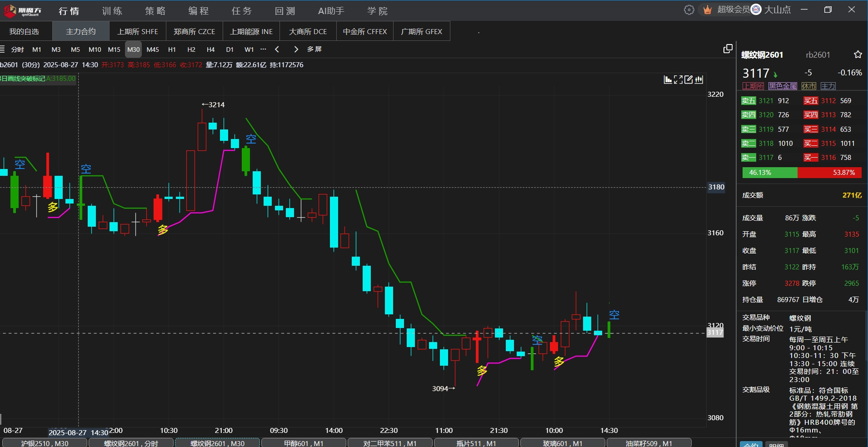Click the 卖一 3117 order book row
Image resolution: width=868 pixels, height=447 pixels.
[769, 158]
